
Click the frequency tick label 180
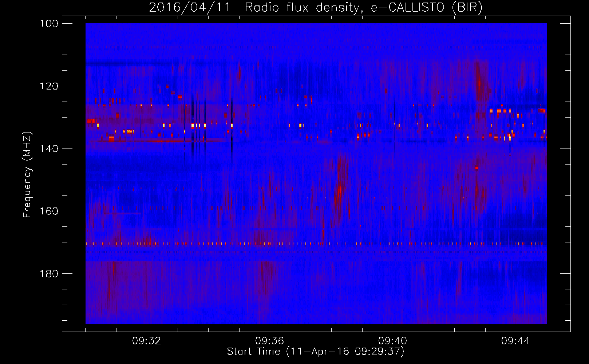(x=49, y=274)
